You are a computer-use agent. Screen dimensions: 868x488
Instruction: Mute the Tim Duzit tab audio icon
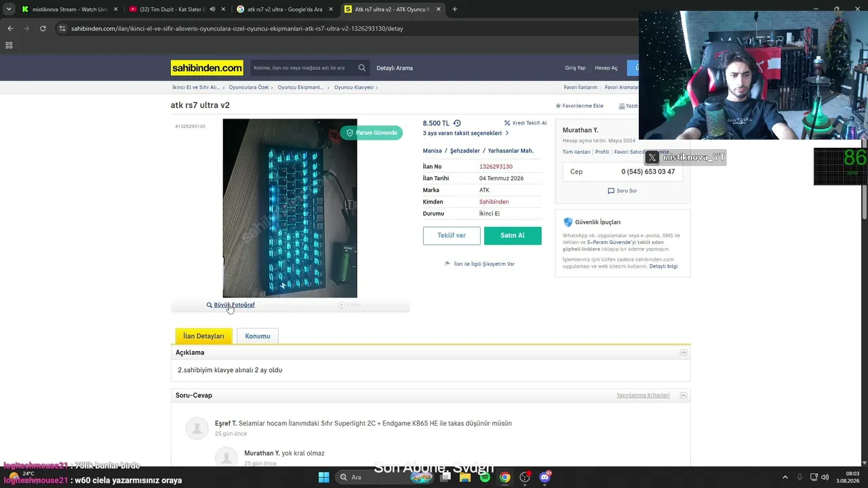point(213,9)
